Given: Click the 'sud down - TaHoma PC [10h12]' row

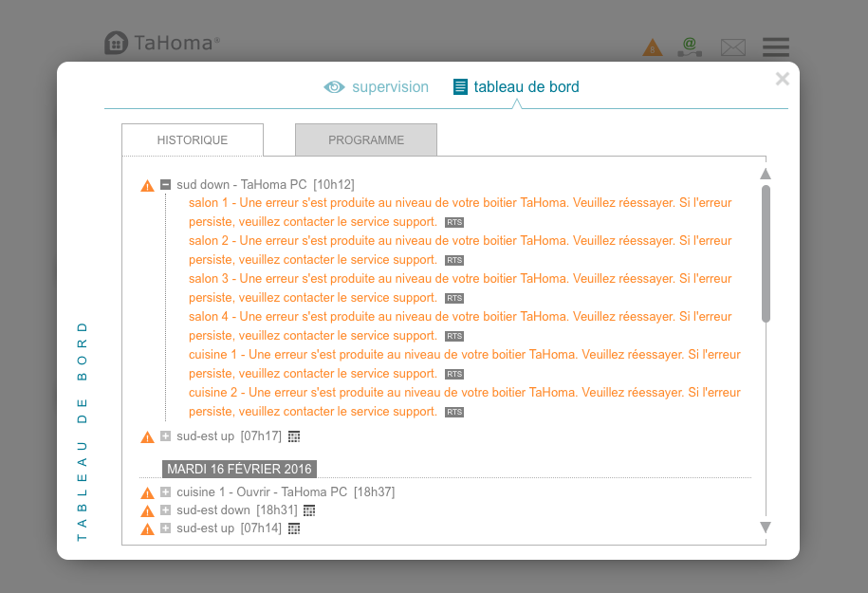Looking at the screenshot, I should [266, 184].
